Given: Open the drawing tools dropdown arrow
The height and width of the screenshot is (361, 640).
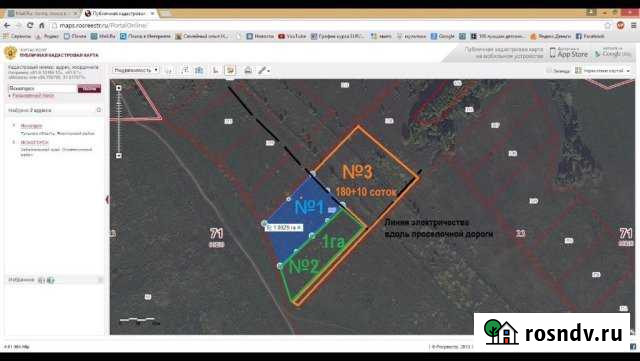Looking at the screenshot, I should click(x=268, y=71).
